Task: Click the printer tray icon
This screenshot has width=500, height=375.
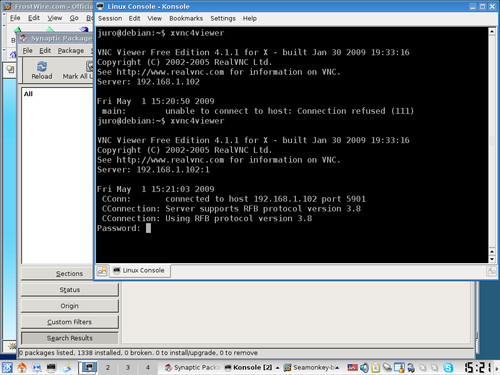Action: [x=411, y=368]
